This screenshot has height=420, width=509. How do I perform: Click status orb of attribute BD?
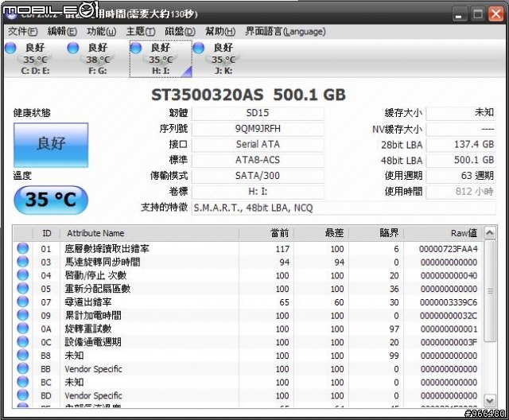tap(23, 395)
